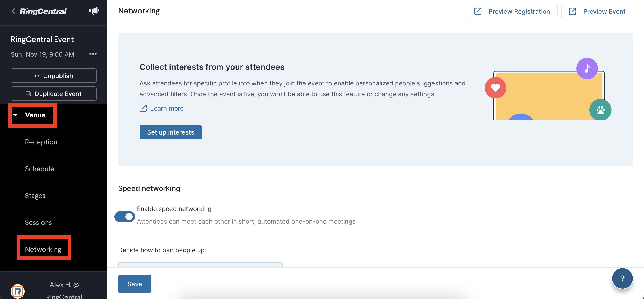The height and width of the screenshot is (299, 644).
Task: Open the help question mark bubble
Action: coord(622,278)
